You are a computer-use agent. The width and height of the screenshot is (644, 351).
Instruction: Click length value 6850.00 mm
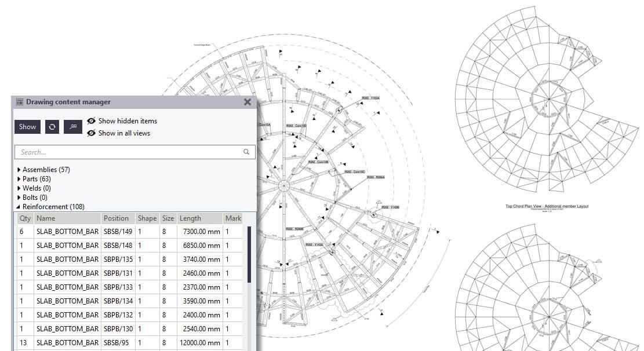pos(201,246)
